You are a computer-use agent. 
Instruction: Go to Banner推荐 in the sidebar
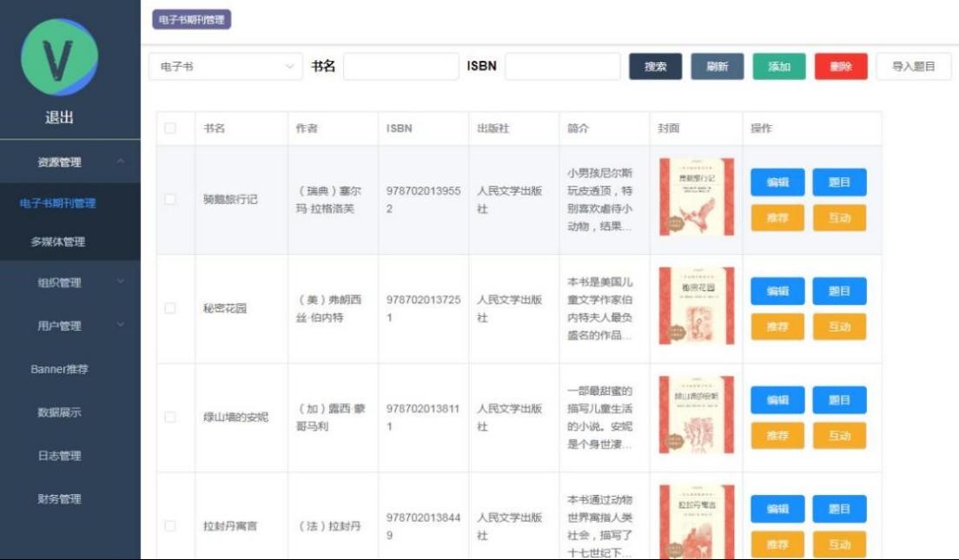click(59, 369)
